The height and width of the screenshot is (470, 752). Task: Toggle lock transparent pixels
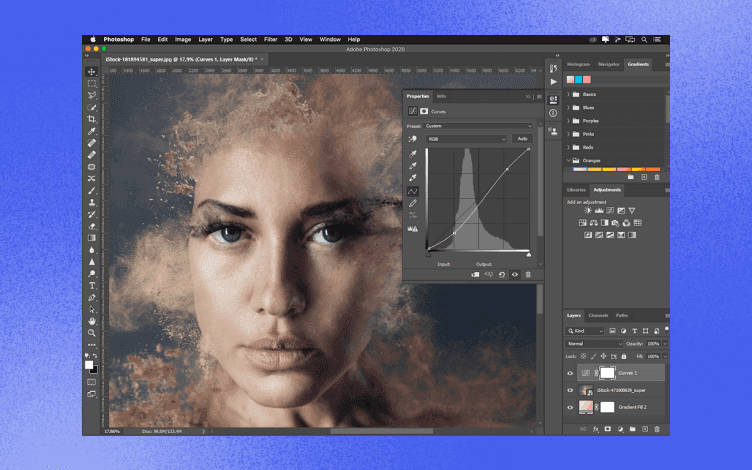(584, 356)
